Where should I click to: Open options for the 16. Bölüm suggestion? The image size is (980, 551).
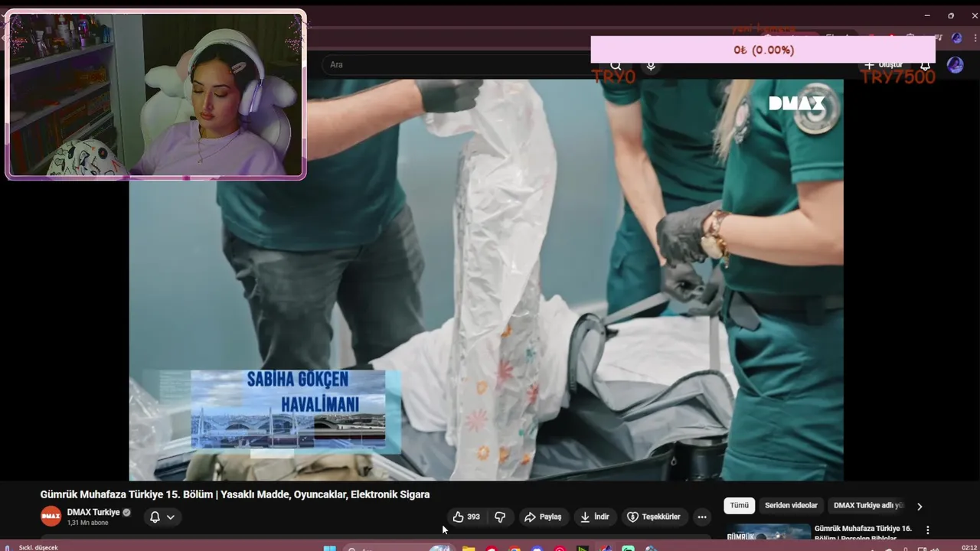[x=928, y=530]
